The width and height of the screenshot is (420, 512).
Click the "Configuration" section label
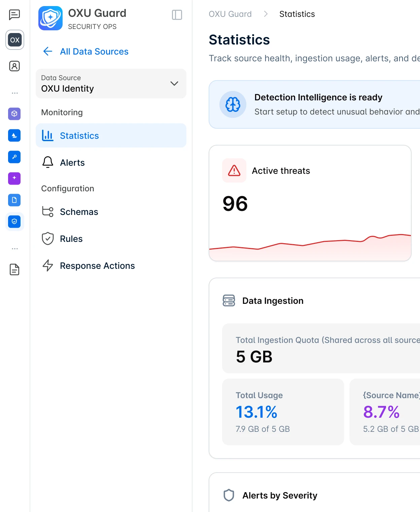click(68, 189)
